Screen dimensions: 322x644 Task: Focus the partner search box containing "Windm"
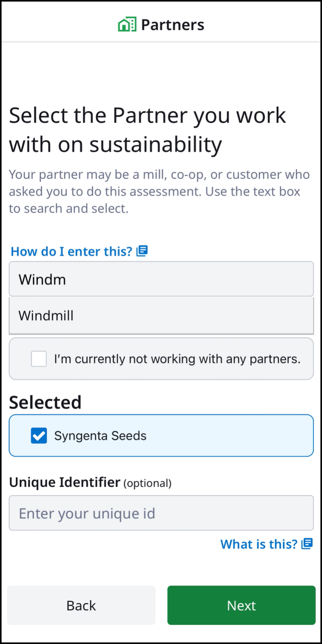161,279
